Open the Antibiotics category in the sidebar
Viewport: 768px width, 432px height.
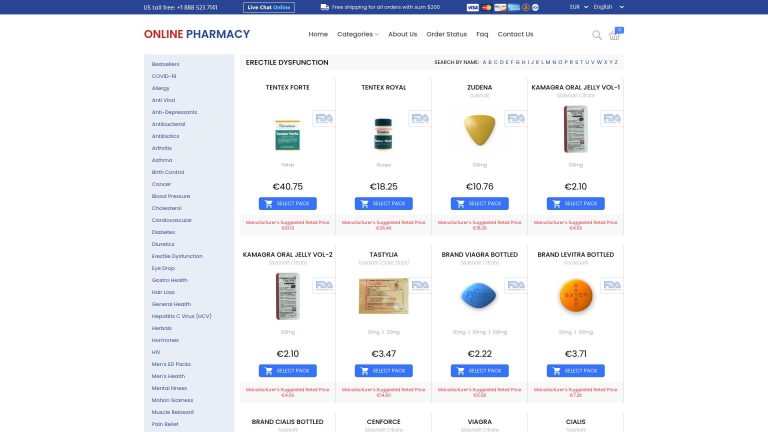pos(165,136)
